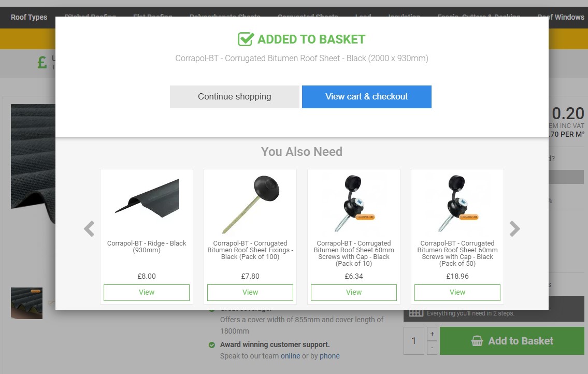Click the green Added to Basket checkmark icon
Screen dimensions: 588x374
tap(246, 39)
